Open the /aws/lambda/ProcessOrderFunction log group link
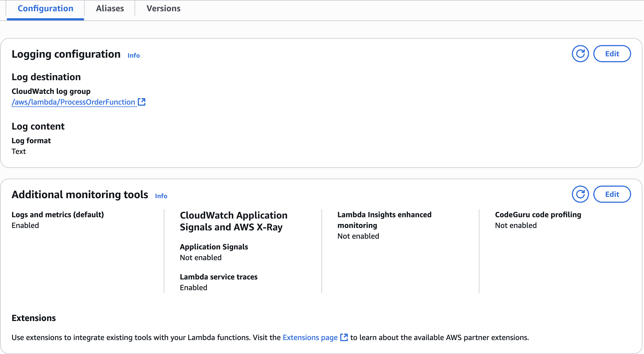Viewport: 644px width, 354px height. [73, 102]
